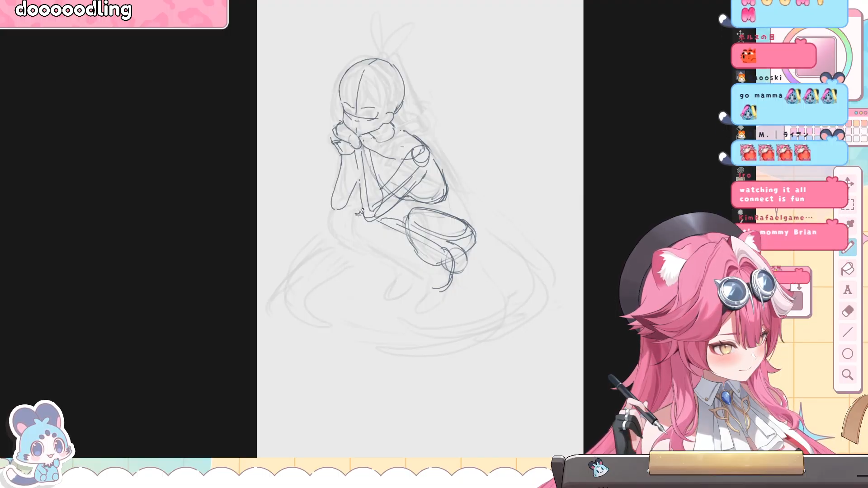
Task: Click the palette swatch grid
Action: pos(856,131)
